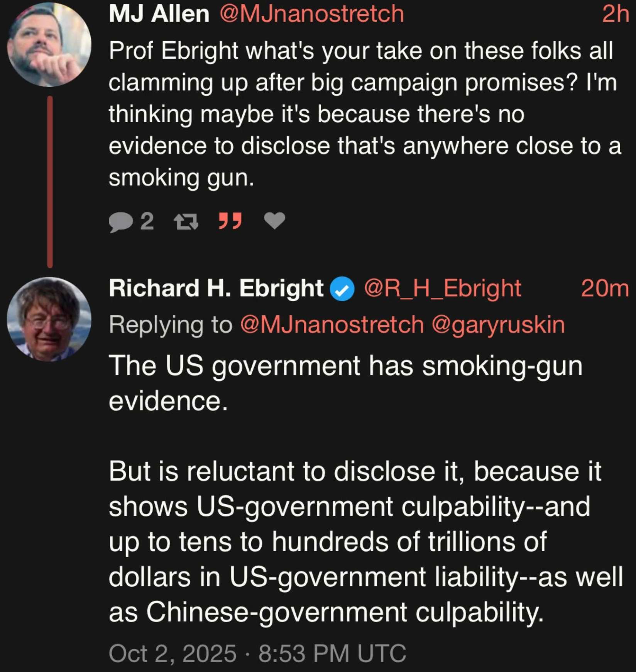Open MJ Allen's profile picture
This screenshot has height=672, width=636.
click(49, 44)
